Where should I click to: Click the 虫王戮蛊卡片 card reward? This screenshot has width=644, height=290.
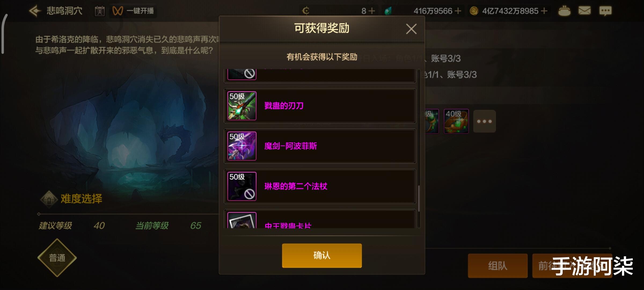coord(320,219)
